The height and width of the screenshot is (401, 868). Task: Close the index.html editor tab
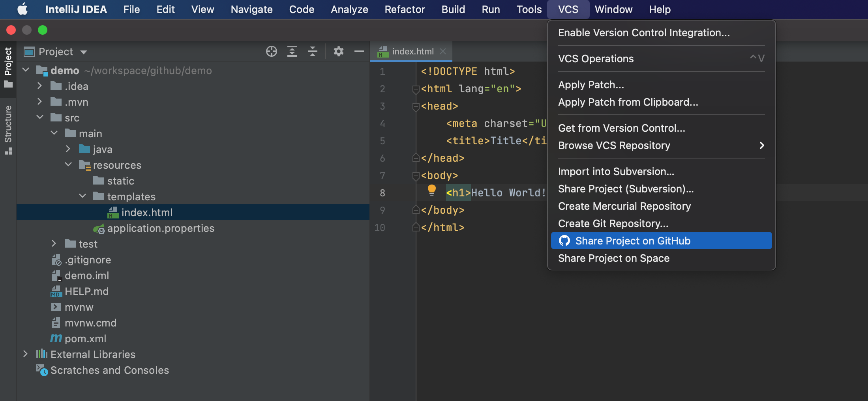443,51
